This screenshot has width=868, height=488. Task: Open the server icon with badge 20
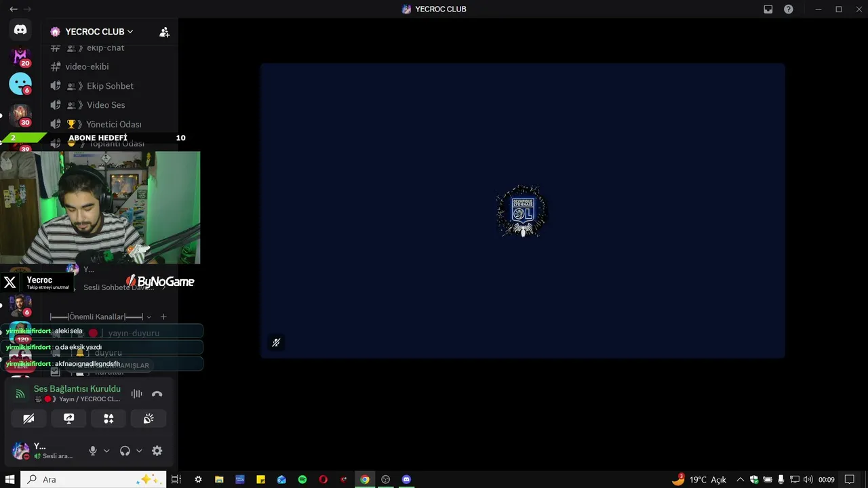[20, 56]
